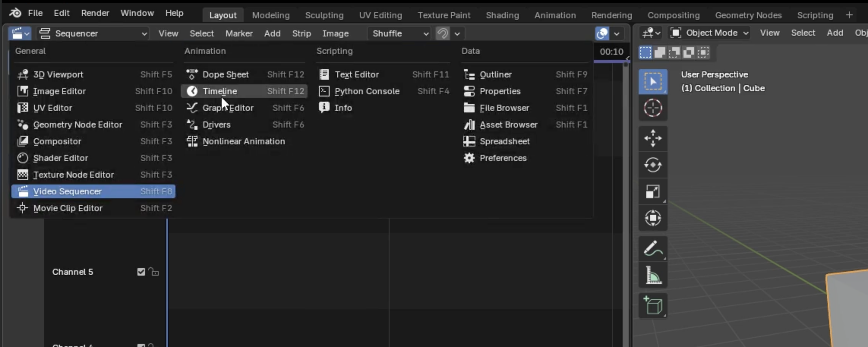Activate the 3D Cursor tool
868x347 pixels.
pos(653,108)
